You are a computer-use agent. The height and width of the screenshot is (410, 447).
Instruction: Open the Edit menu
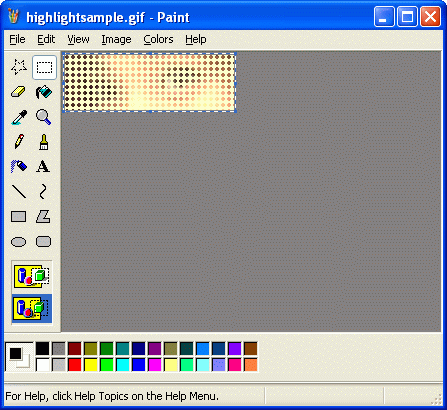tap(46, 39)
